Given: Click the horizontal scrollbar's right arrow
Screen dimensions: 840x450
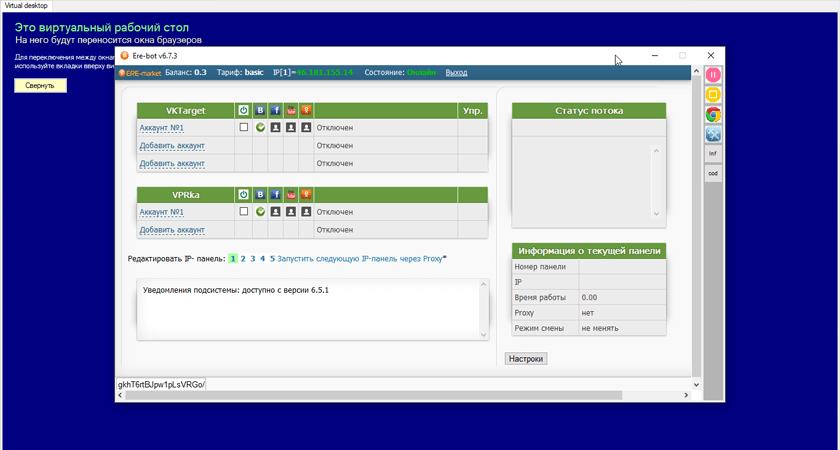Looking at the screenshot, I should coord(686,395).
